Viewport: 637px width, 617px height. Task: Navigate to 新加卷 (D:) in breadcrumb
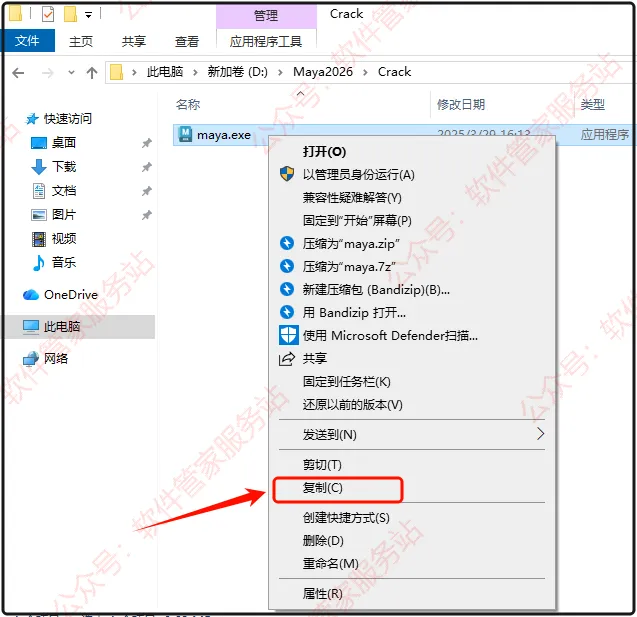point(238,72)
